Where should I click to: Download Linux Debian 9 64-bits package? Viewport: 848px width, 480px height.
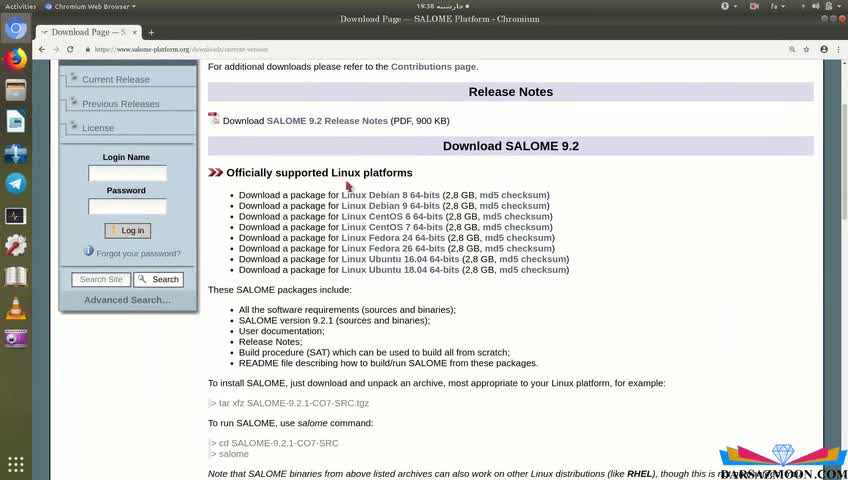[390, 206]
